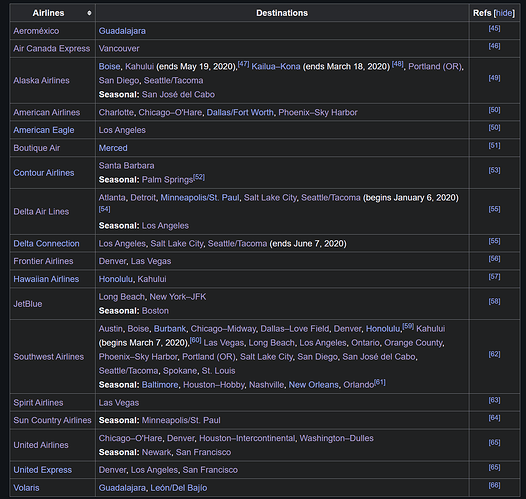Image resolution: width=526 pixels, height=499 pixels.
Task: Click Washington–Dulles destination link
Action: [336, 438]
